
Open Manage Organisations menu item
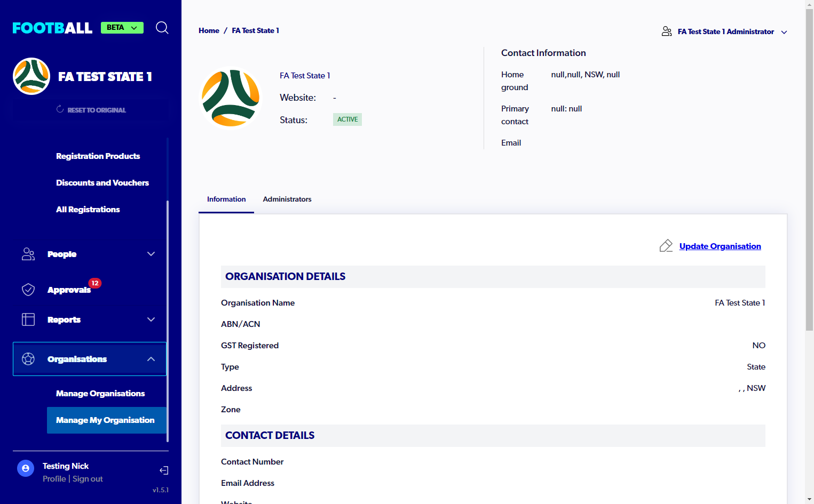point(100,394)
